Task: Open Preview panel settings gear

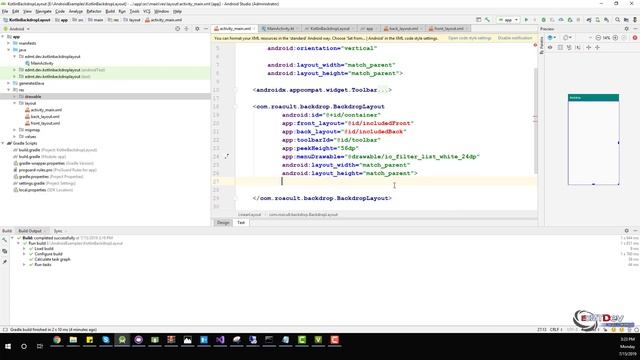Action: (x=627, y=29)
